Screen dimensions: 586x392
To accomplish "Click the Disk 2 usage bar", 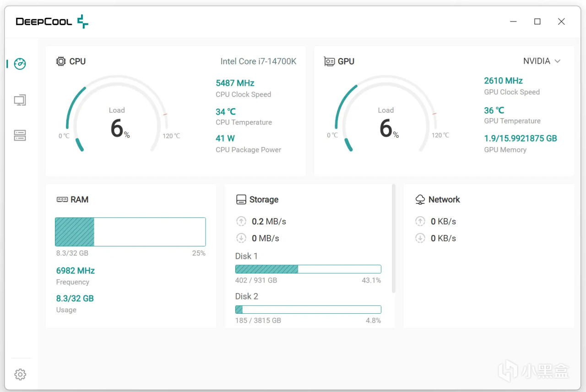I will [x=308, y=310].
